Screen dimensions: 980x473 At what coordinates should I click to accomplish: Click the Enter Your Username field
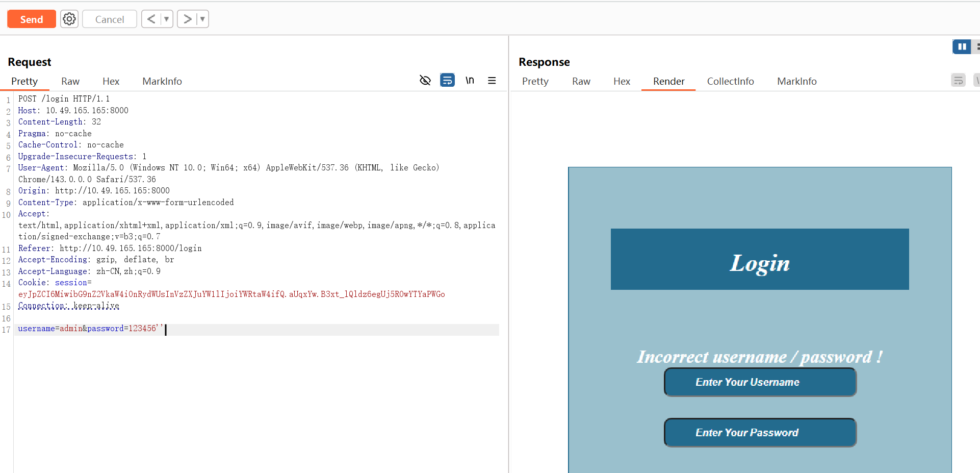tap(760, 382)
